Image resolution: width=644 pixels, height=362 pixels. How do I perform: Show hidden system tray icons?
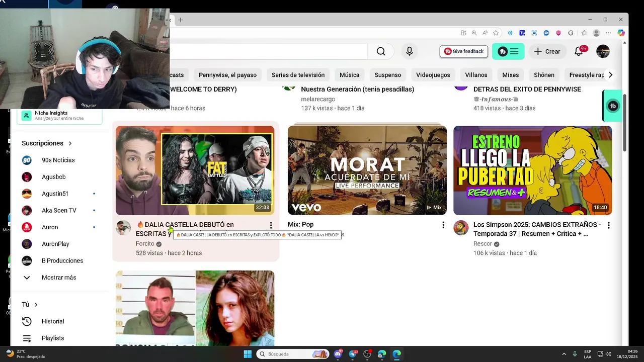563,354
